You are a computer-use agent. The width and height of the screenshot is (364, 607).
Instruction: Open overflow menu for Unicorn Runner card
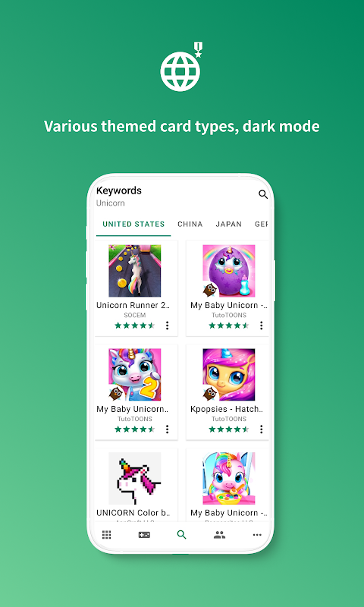tap(167, 326)
